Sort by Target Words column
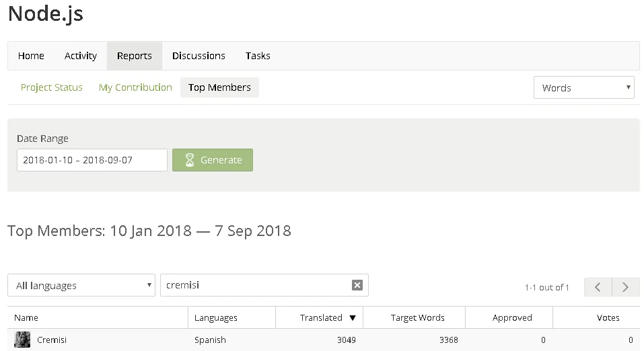The image size is (644, 351). tap(414, 318)
